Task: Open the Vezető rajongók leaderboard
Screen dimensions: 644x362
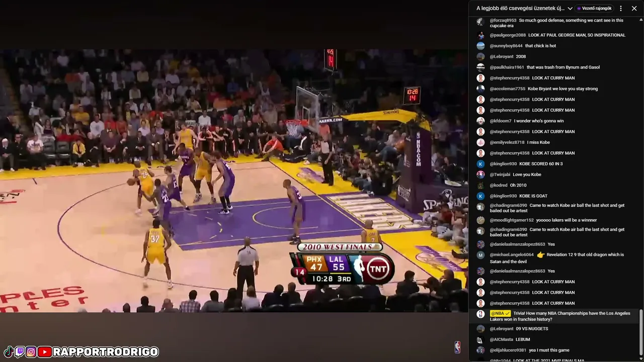Action: (x=594, y=9)
